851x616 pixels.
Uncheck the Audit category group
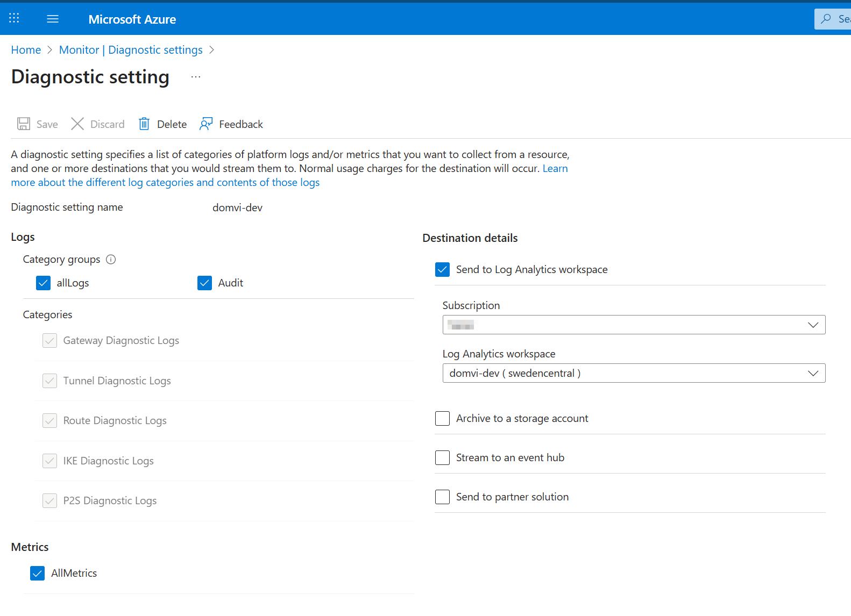204,283
